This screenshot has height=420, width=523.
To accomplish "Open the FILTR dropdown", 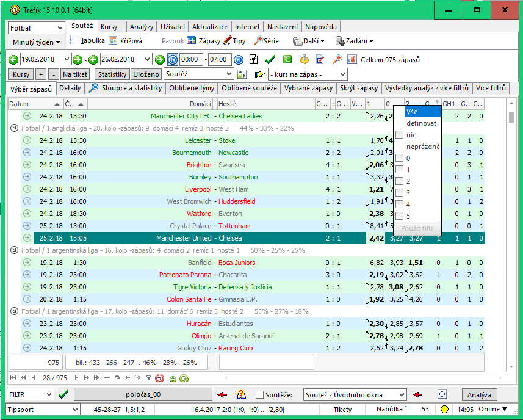I will 30,394.
